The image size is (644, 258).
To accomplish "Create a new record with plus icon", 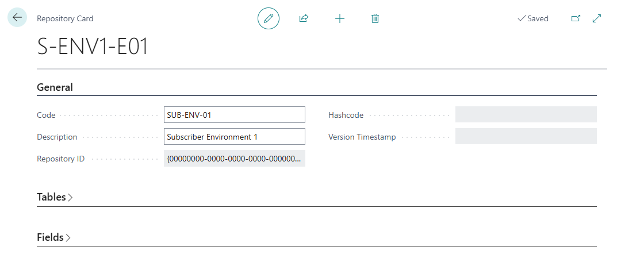I will pos(339,18).
